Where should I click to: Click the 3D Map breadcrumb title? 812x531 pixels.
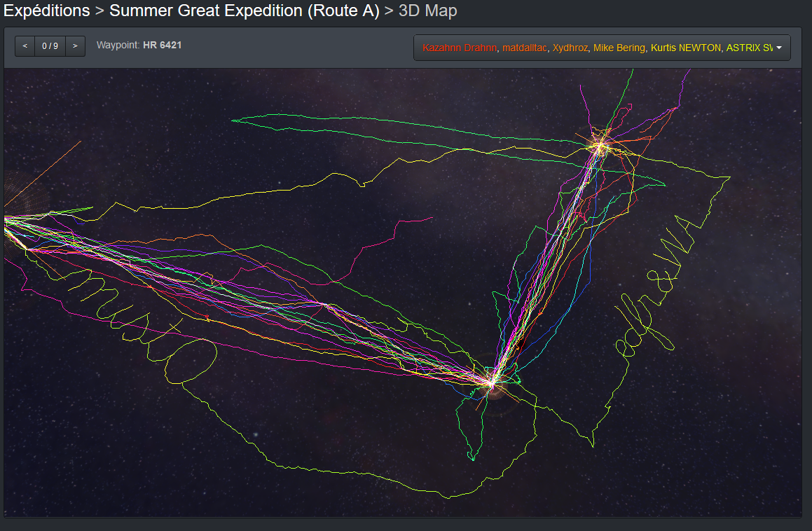click(x=427, y=11)
